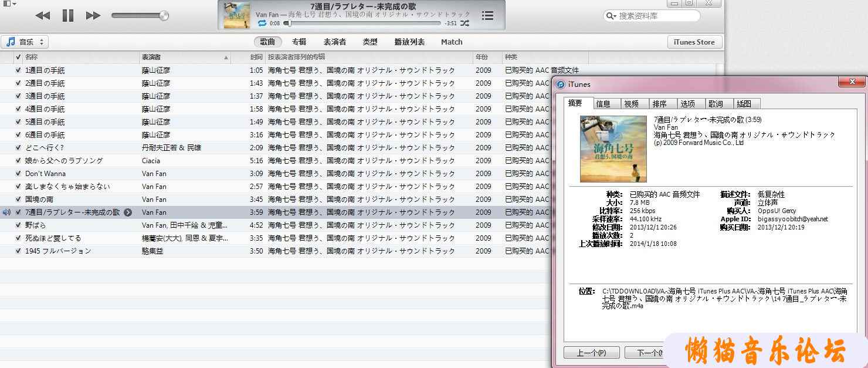Viewport: 868px width, 368px height.
Task: Toggle shuffle in the now-playing display
Action: click(464, 23)
